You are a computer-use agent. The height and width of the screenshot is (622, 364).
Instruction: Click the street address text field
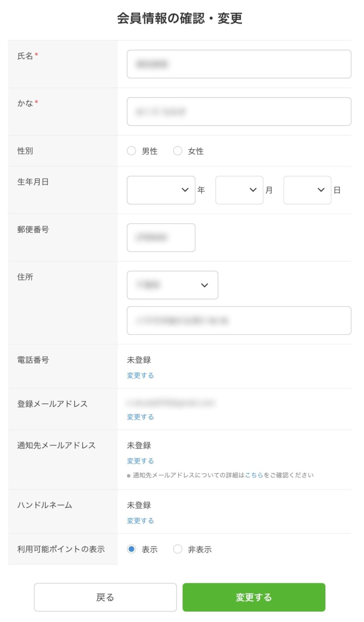click(x=239, y=321)
